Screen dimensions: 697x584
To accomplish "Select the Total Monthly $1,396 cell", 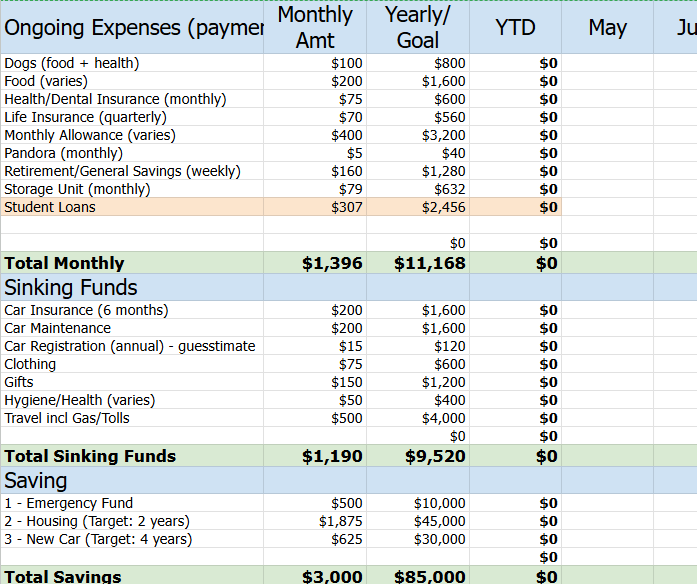I will pyautogui.click(x=332, y=263).
